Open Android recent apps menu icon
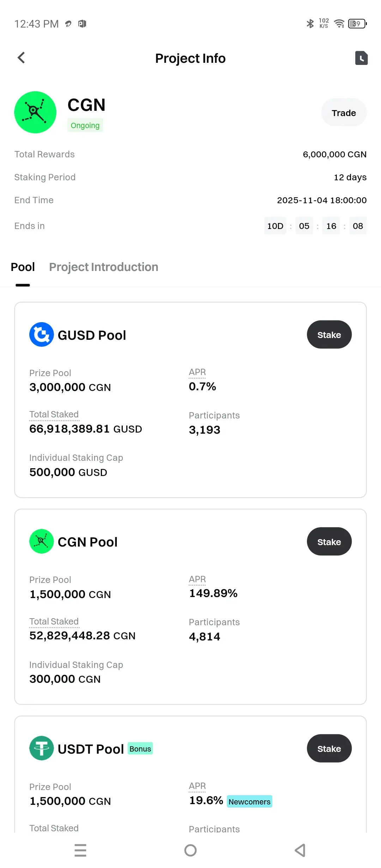Screen dimensions: 381x868 [80, 850]
